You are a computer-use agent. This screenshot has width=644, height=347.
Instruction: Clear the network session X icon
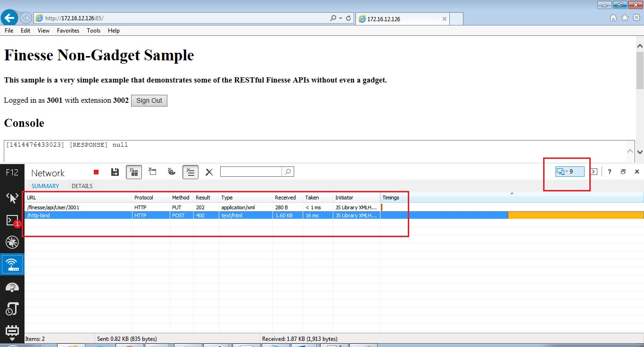point(209,172)
